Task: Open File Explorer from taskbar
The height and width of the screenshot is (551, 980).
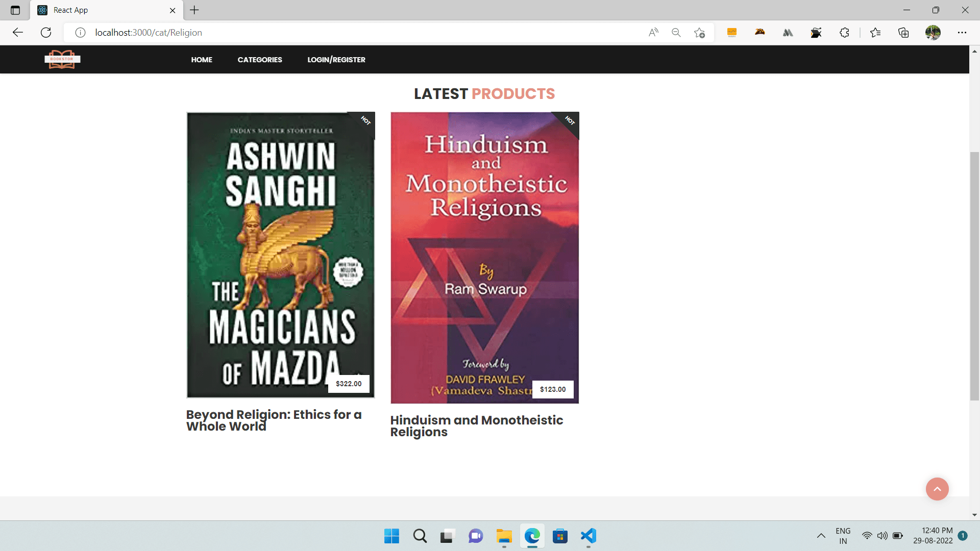Action: coord(504,536)
